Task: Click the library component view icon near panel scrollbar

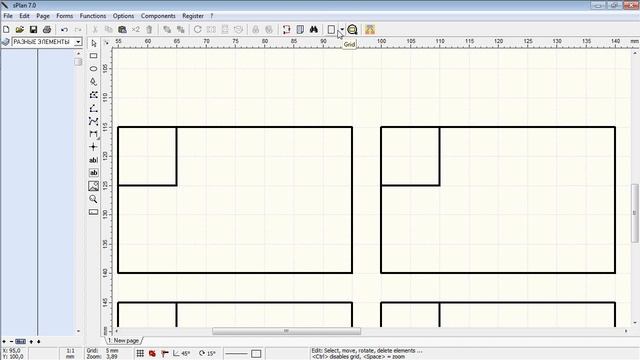Action: tap(78, 62)
